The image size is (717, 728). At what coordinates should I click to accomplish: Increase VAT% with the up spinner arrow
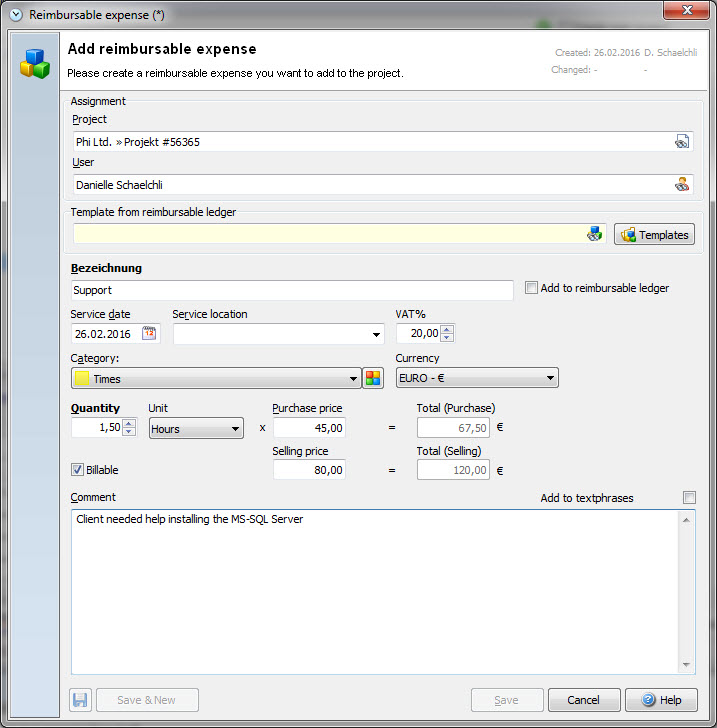click(447, 329)
